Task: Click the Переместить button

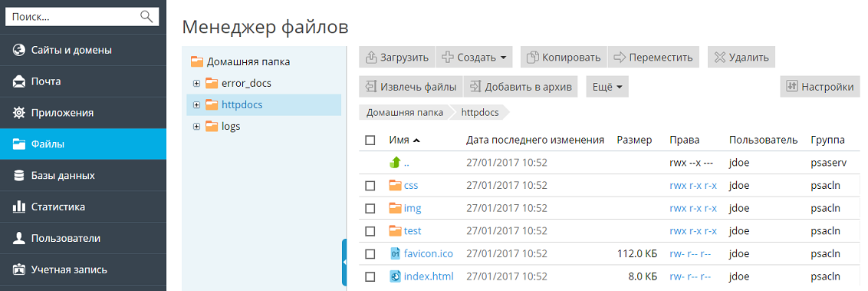Action: point(654,57)
